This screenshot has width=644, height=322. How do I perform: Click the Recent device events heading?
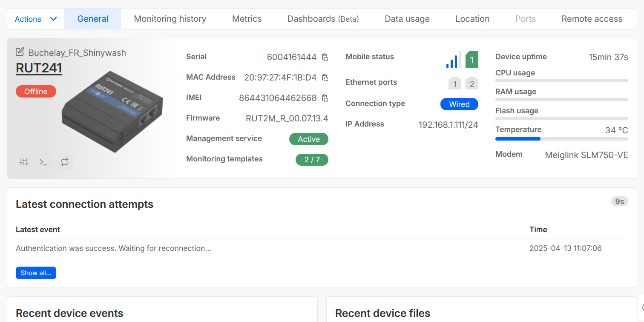[69, 313]
